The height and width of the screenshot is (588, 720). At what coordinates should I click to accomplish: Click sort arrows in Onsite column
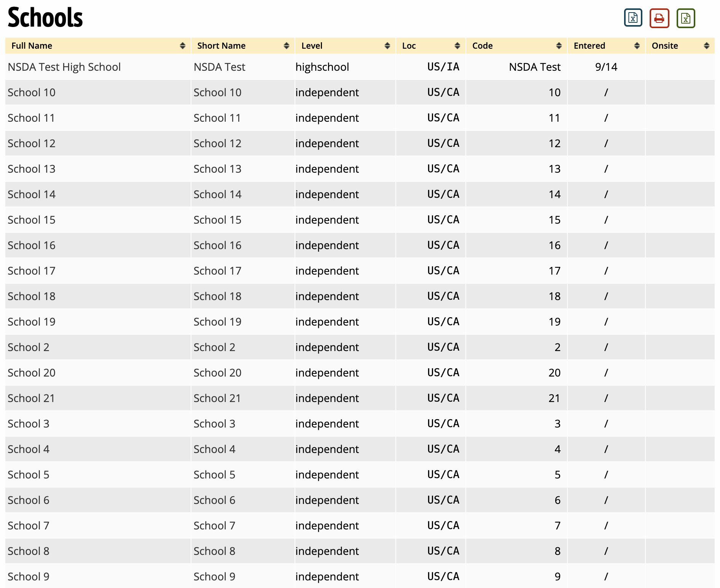tap(707, 46)
